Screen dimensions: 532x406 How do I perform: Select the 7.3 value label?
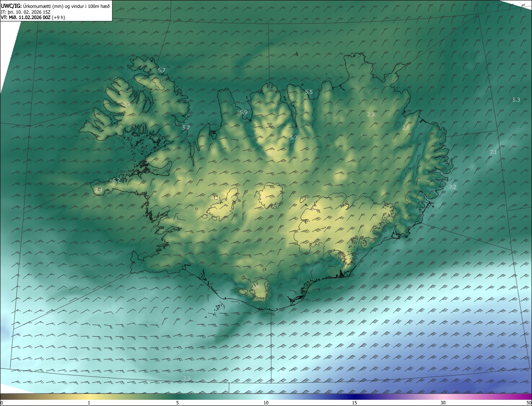(187, 378)
